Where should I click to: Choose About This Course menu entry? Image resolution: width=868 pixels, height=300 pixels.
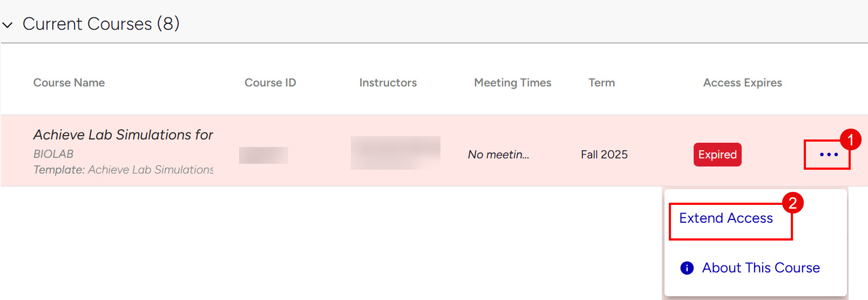pos(760,268)
